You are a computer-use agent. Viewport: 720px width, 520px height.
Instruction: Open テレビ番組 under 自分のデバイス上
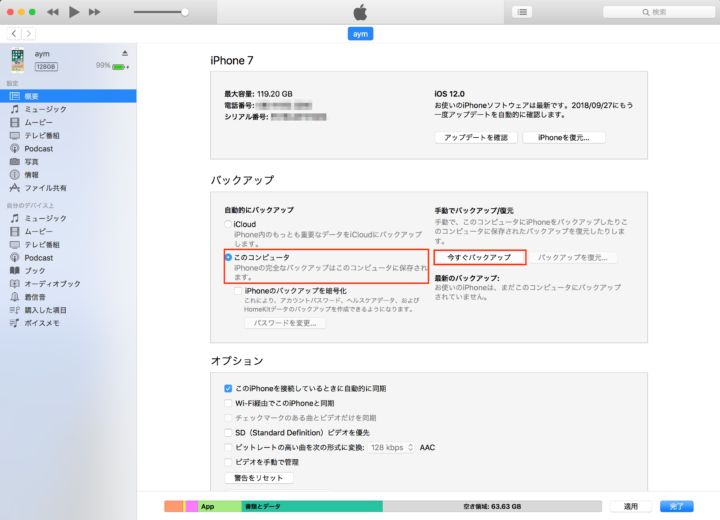tap(68, 244)
